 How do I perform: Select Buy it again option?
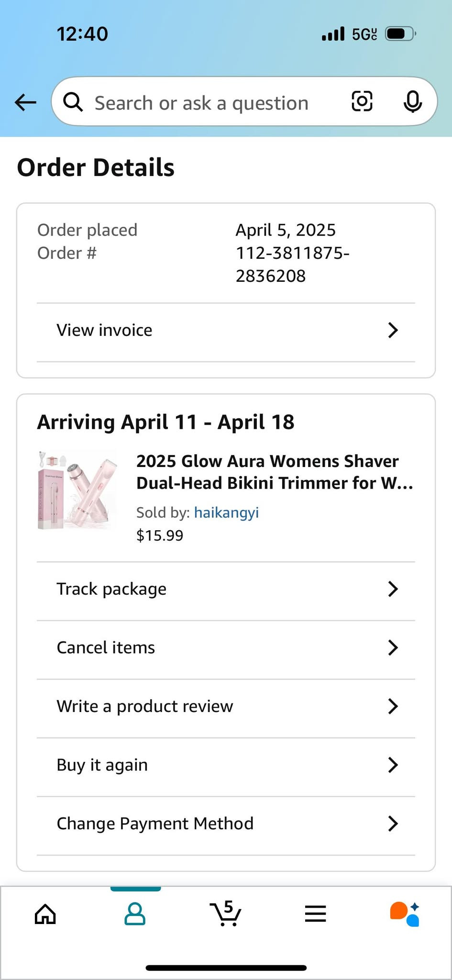[x=102, y=765]
